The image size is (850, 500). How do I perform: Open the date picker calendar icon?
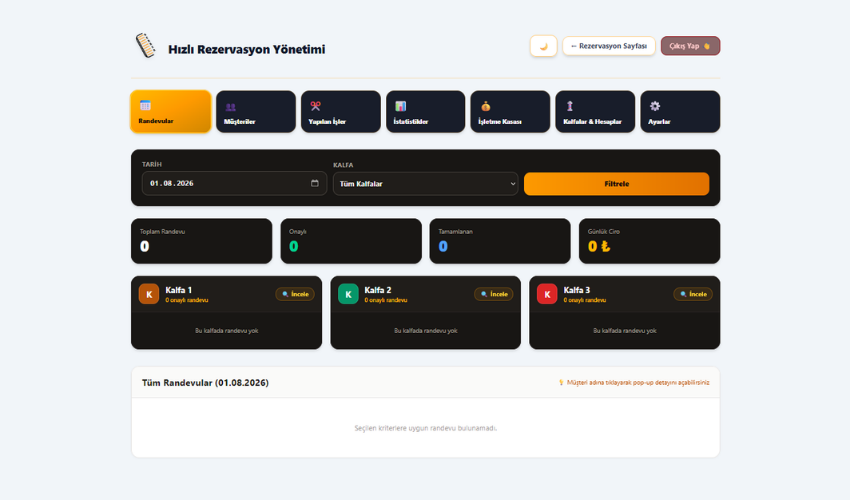pos(314,183)
